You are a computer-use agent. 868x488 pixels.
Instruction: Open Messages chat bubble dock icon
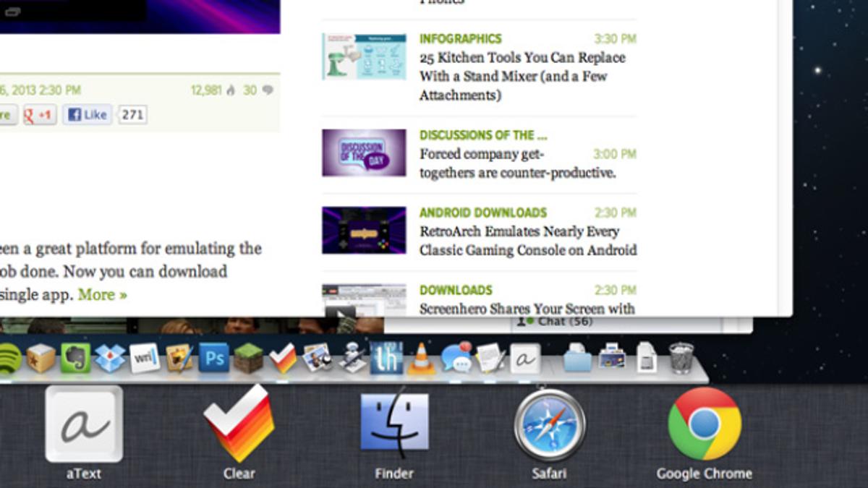coord(456,357)
